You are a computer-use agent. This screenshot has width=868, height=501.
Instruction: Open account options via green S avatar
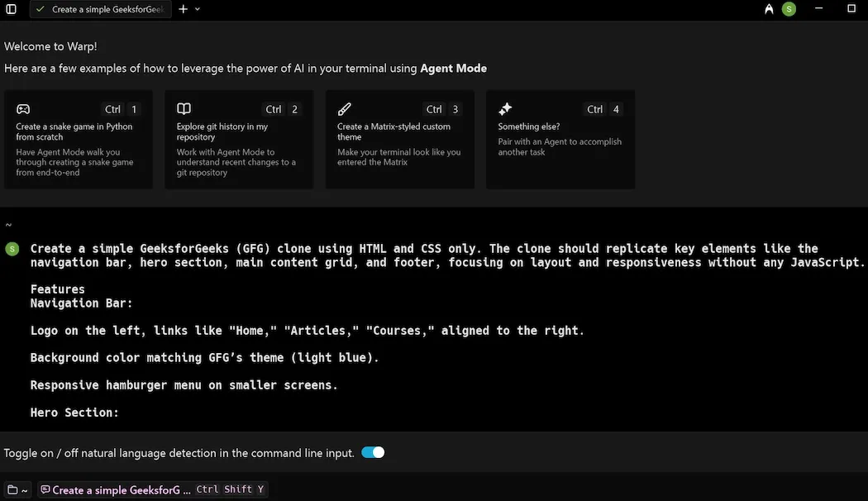click(788, 9)
